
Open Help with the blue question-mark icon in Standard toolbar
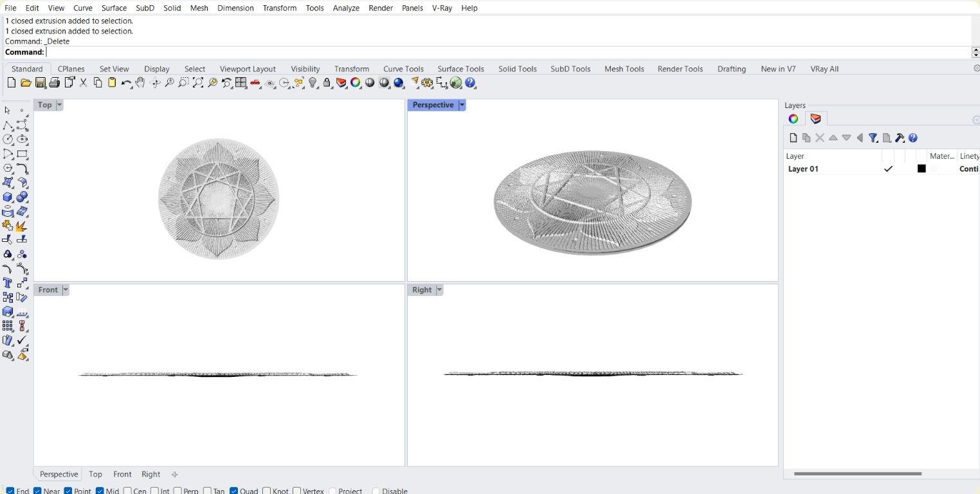470,83
